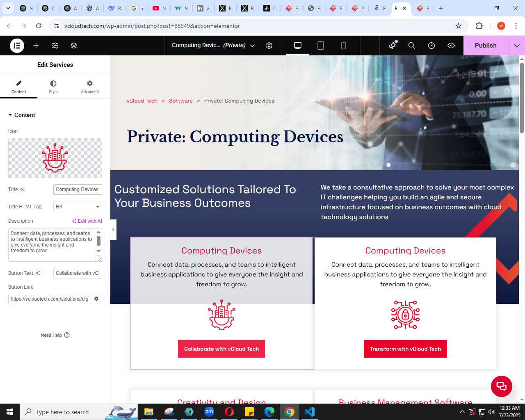This screenshot has width=525, height=420.
Task: Open the Structure layers icon
Action: coord(74,46)
